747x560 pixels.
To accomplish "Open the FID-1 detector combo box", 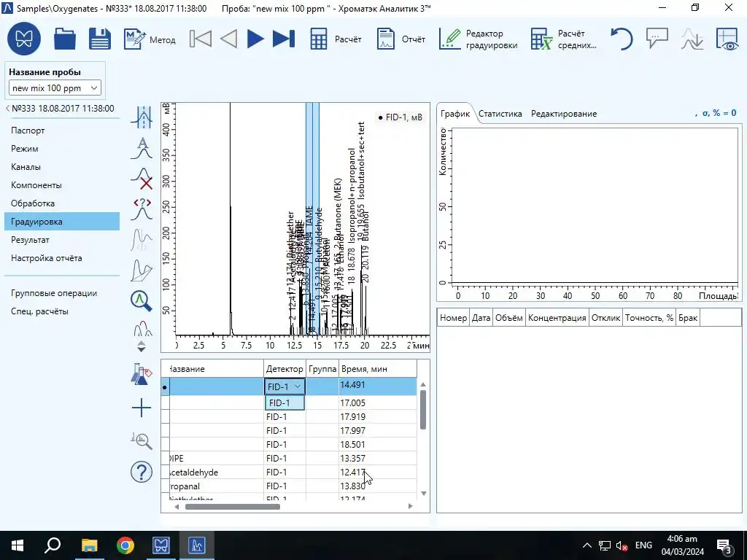I will pyautogui.click(x=285, y=386).
